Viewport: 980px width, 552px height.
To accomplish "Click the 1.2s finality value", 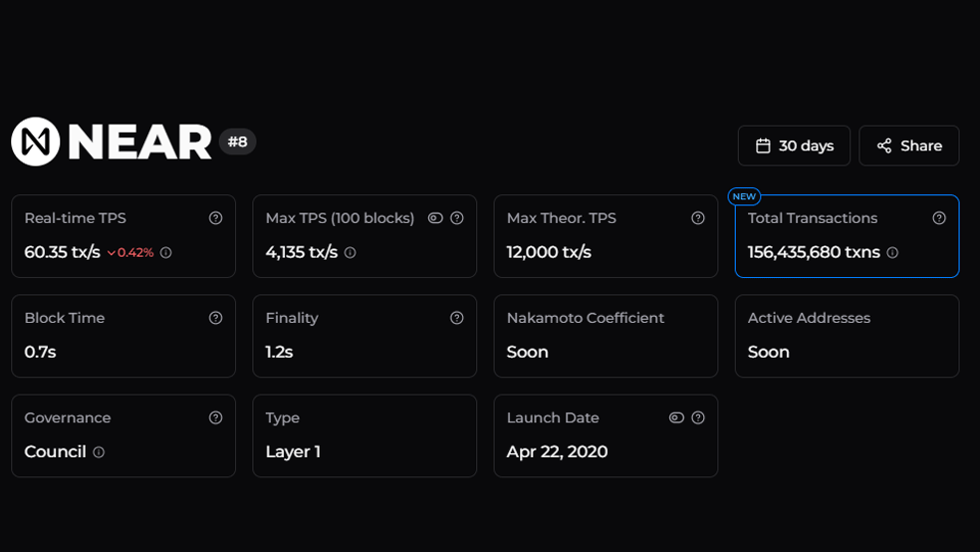I will click(x=280, y=352).
